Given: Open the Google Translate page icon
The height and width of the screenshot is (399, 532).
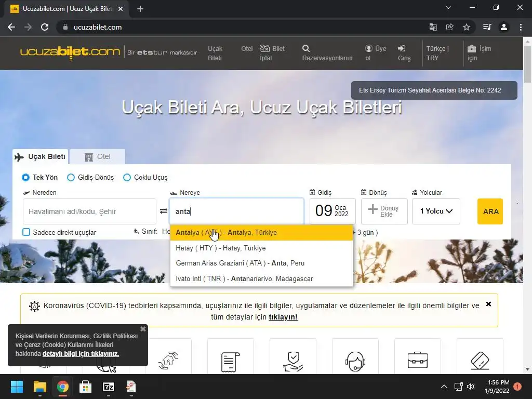Looking at the screenshot, I should (433, 27).
